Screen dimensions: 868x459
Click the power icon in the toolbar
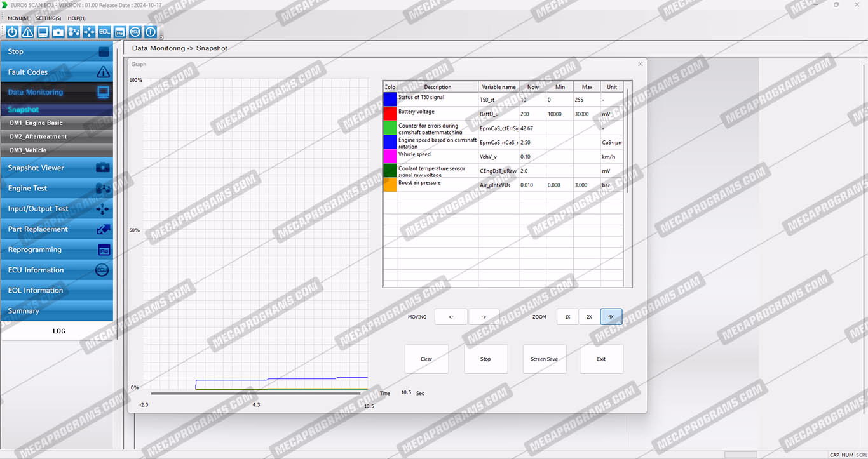[12, 32]
